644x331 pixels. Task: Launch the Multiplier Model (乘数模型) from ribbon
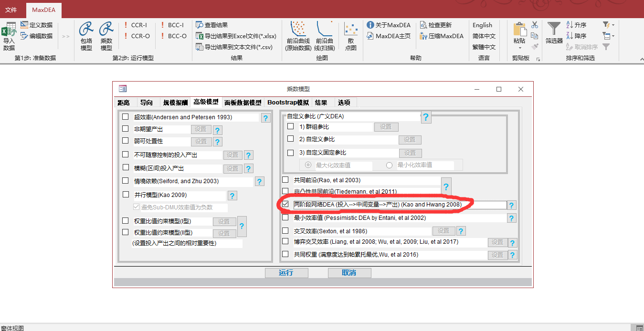(106, 36)
